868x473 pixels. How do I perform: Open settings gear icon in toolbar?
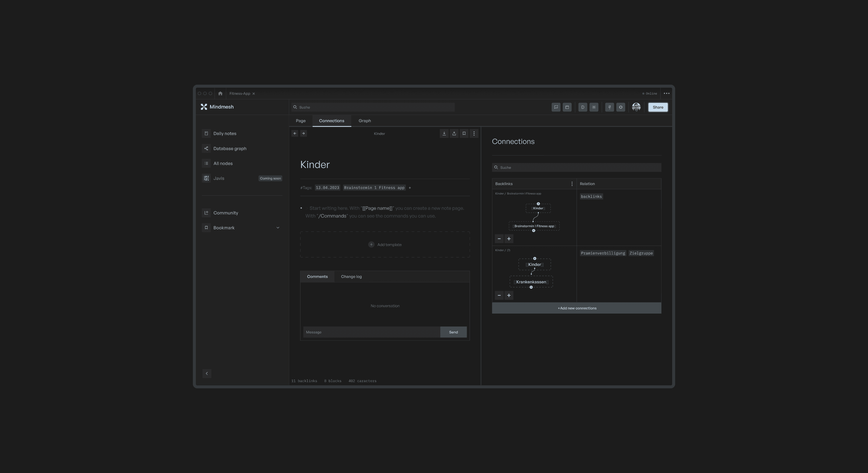click(621, 107)
